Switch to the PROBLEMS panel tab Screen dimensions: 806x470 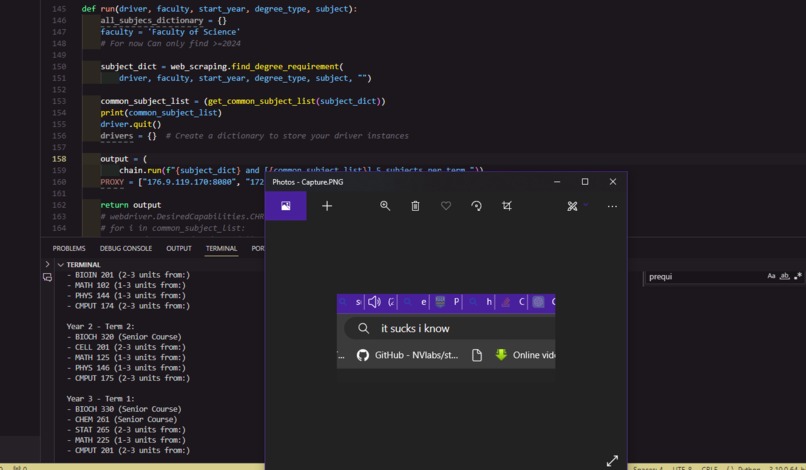coord(69,248)
